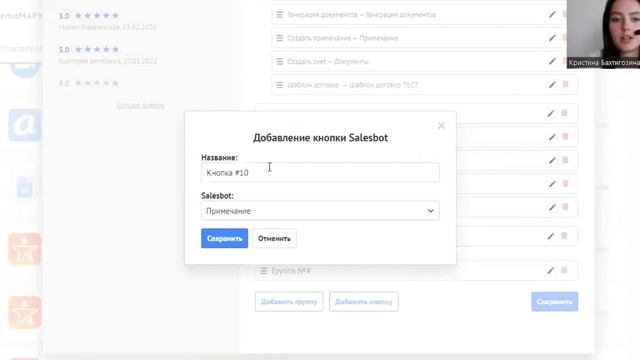
Task: Select the Группа №4 label
Action: coord(291,271)
